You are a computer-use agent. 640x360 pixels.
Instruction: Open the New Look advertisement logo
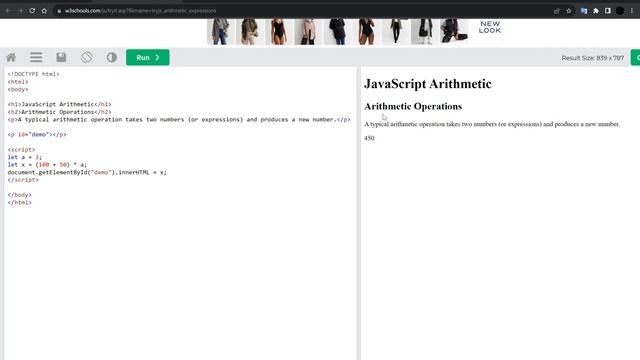pyautogui.click(x=490, y=27)
